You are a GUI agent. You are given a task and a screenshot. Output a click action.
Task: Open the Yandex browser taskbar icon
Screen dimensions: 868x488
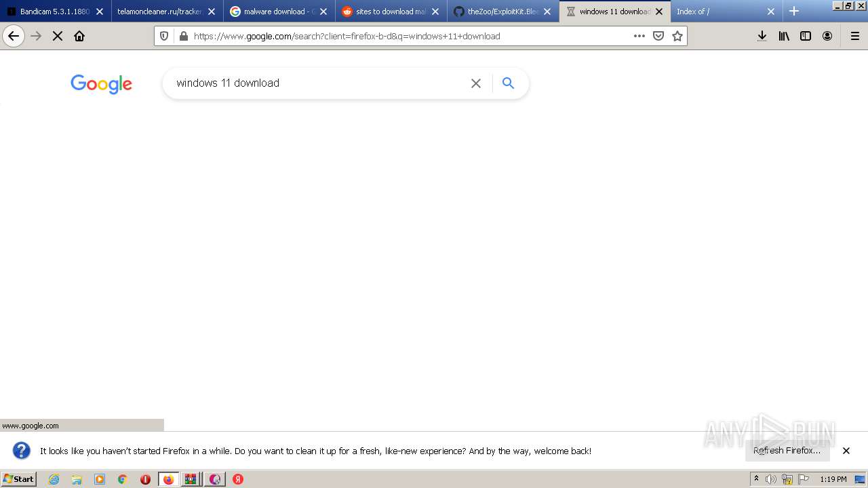pos(238,479)
